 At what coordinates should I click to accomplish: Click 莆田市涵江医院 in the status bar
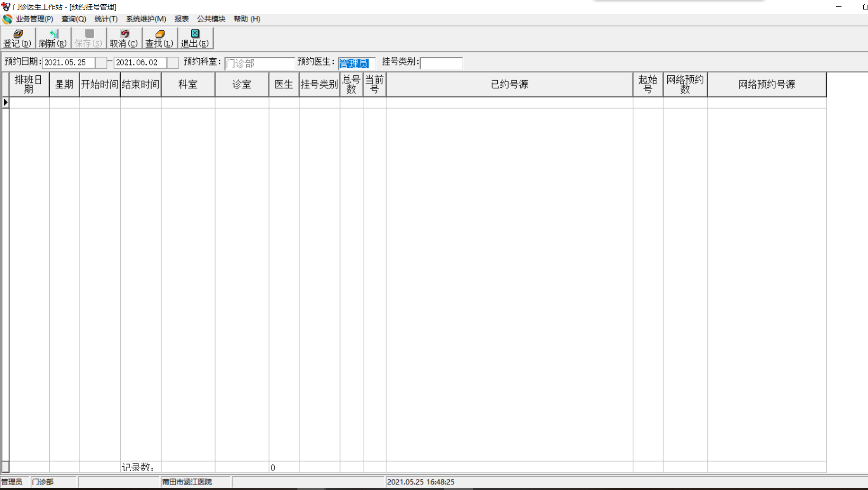187,482
